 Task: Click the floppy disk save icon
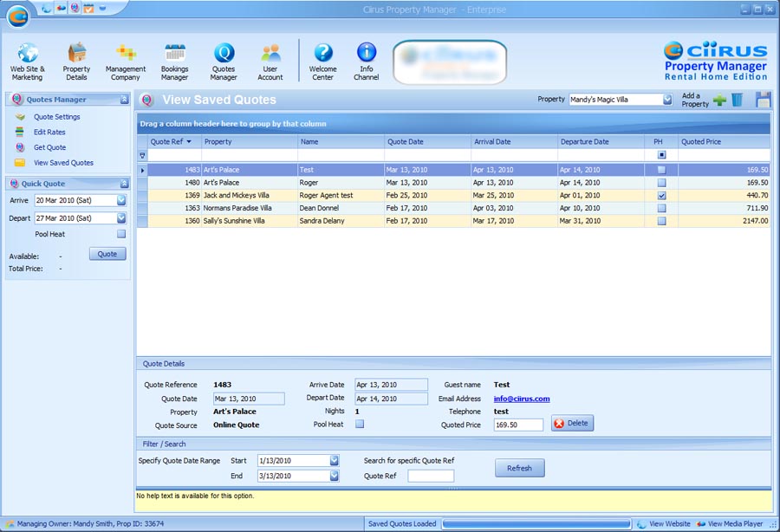pyautogui.click(x=763, y=100)
